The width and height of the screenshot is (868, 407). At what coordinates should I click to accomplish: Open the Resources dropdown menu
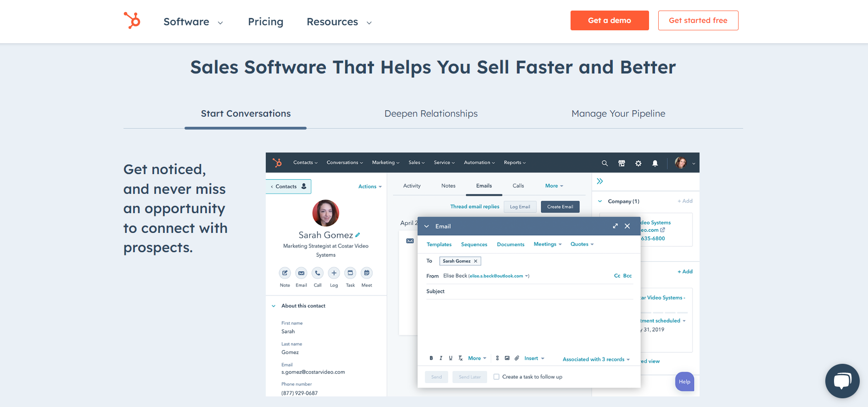[339, 22]
